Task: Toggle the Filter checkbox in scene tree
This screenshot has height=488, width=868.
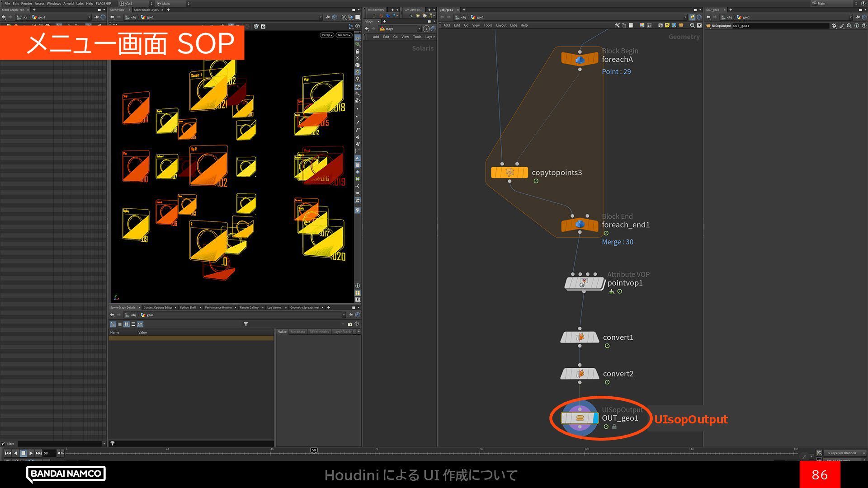Action: 3,444
